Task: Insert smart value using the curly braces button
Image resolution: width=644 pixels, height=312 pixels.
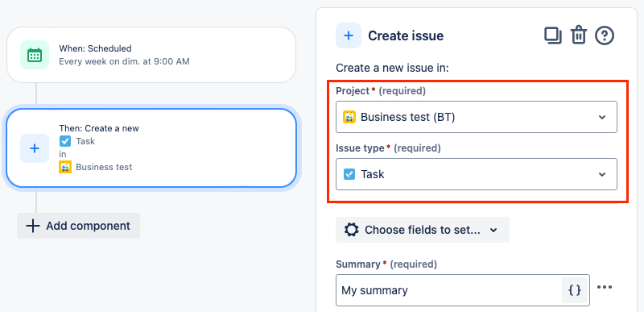Action: (x=575, y=290)
